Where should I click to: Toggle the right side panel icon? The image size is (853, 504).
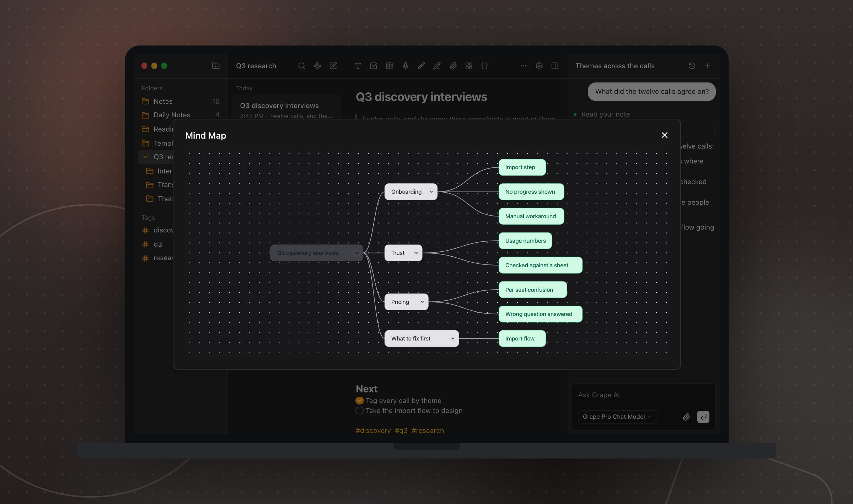(x=555, y=66)
